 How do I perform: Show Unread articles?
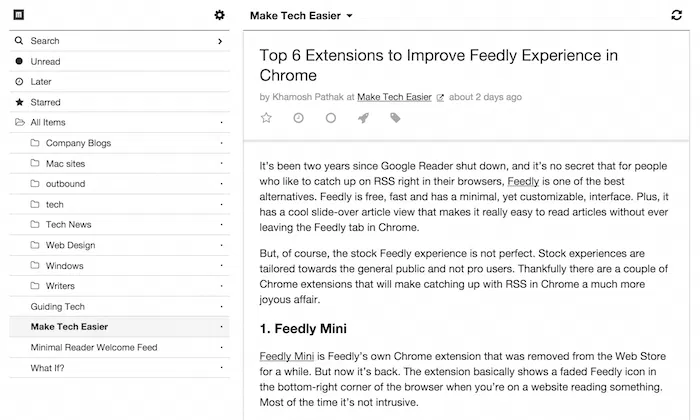[x=45, y=62]
